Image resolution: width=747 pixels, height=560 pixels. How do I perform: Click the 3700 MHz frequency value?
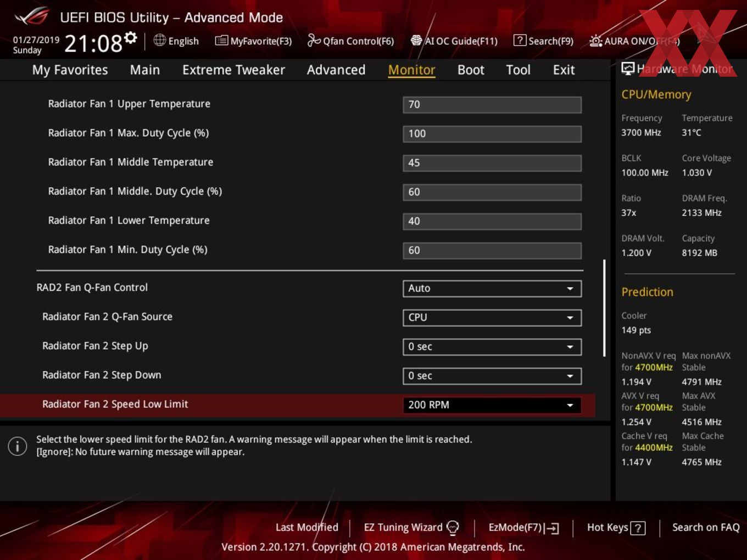[x=641, y=132]
